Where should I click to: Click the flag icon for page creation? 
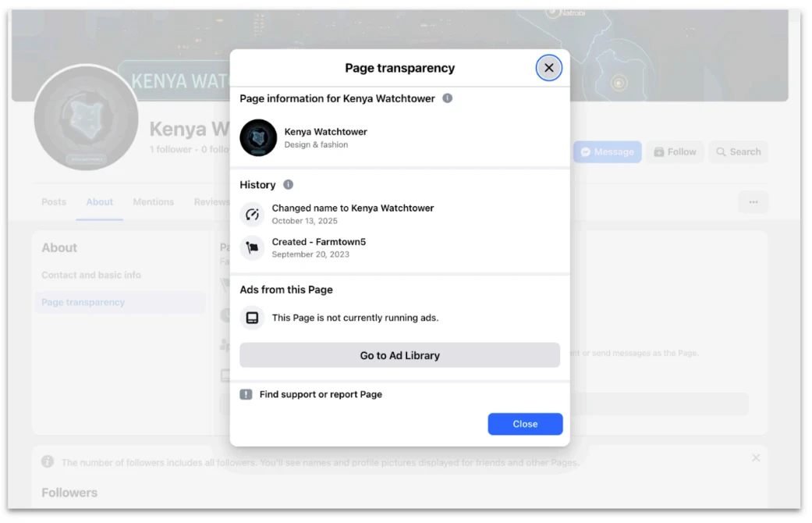[x=252, y=247]
